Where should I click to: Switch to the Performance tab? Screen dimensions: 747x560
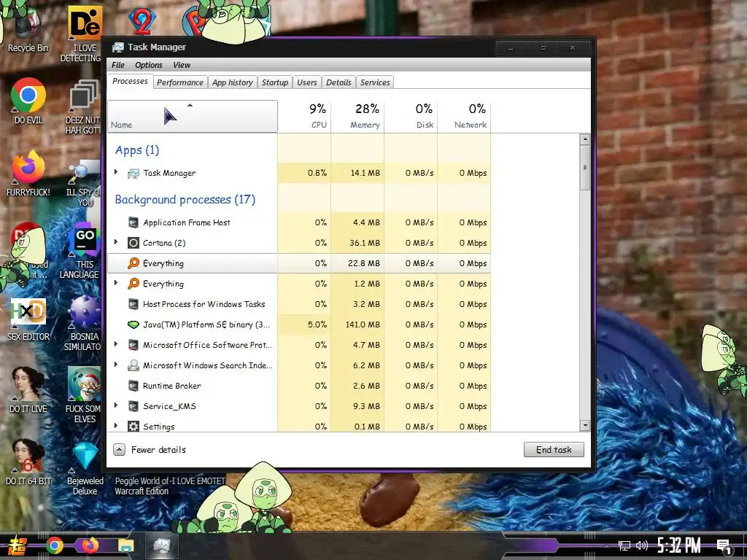[x=180, y=82]
